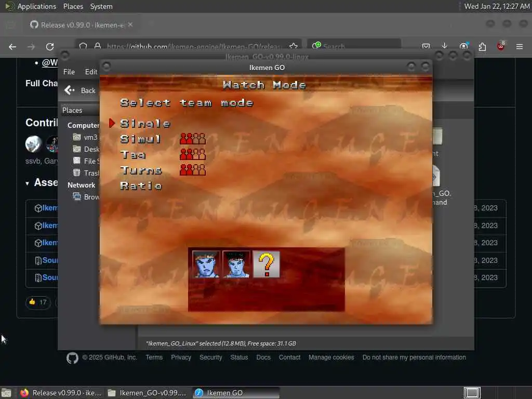Image resolution: width=532 pixels, height=399 pixels.
Task: Click the Back button in file manager
Action: 80,90
